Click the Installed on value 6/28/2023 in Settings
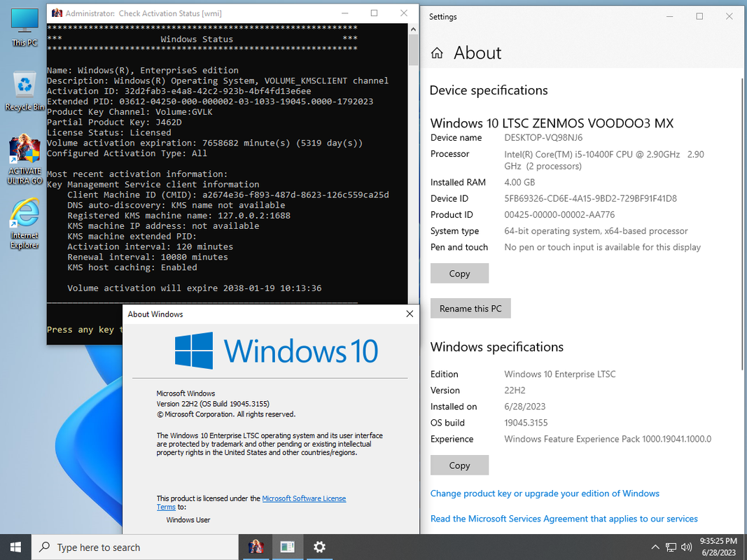Image resolution: width=747 pixels, height=560 pixels. pos(524,407)
